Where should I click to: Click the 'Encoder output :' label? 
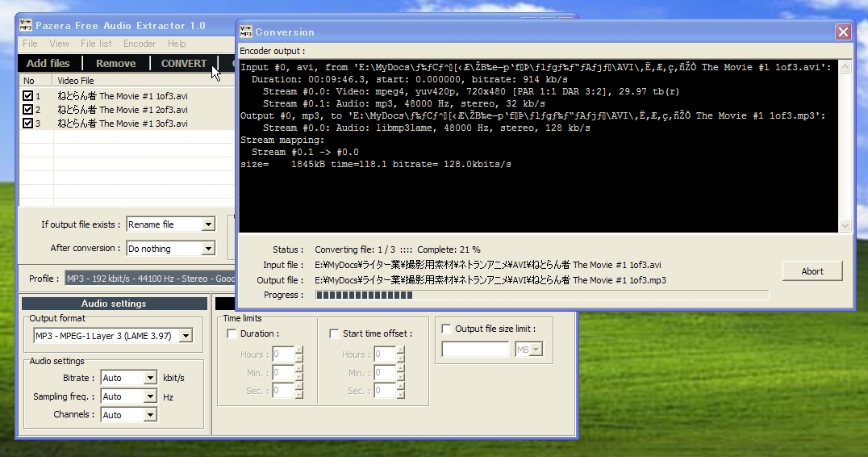pyautogui.click(x=273, y=51)
